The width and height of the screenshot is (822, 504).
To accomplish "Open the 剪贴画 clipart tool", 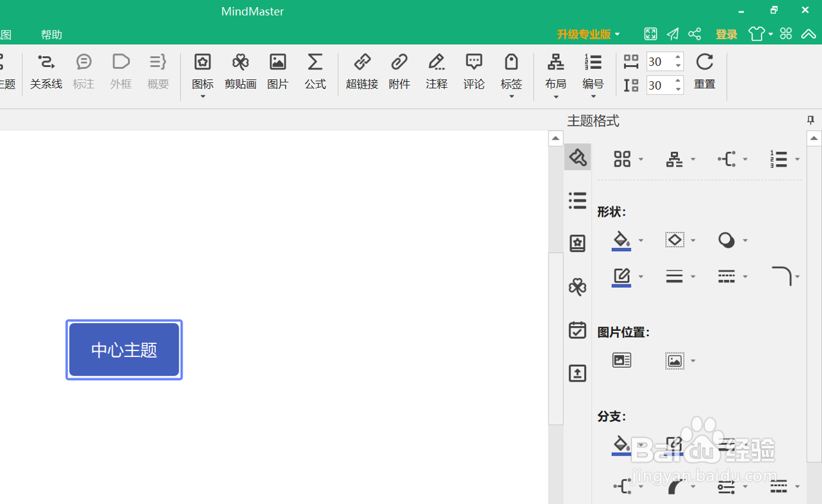I will click(240, 72).
